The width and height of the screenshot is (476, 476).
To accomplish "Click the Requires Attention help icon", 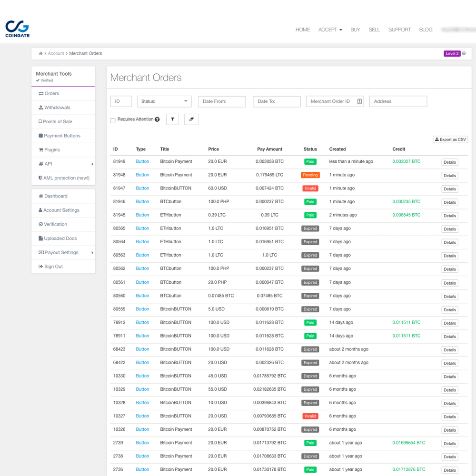I will pyautogui.click(x=157, y=119).
